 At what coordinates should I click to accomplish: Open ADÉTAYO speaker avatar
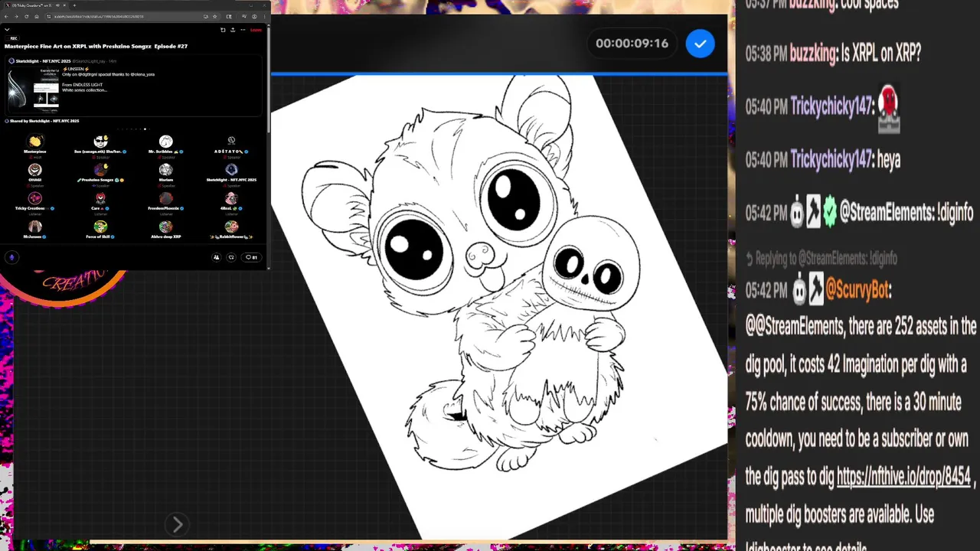point(231,141)
